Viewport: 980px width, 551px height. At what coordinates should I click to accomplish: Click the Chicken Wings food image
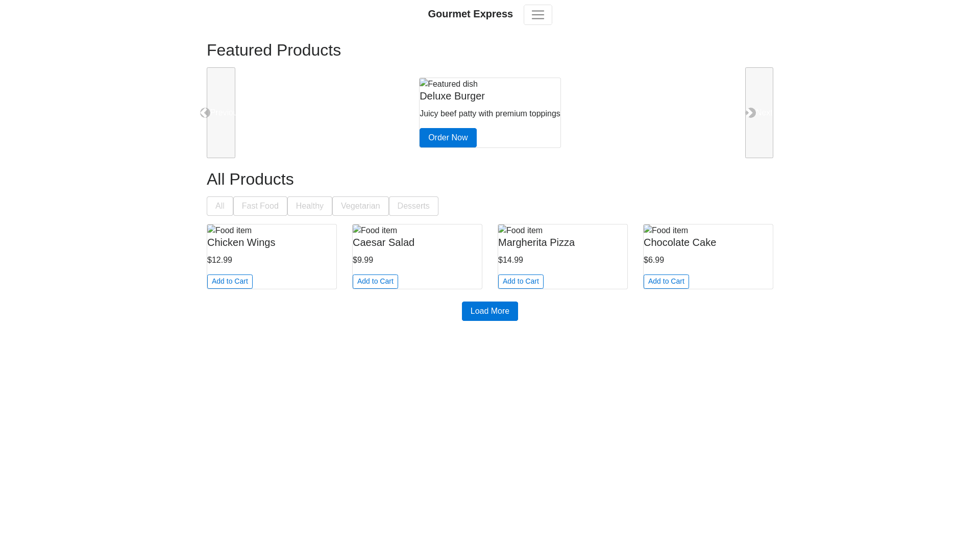point(230,230)
